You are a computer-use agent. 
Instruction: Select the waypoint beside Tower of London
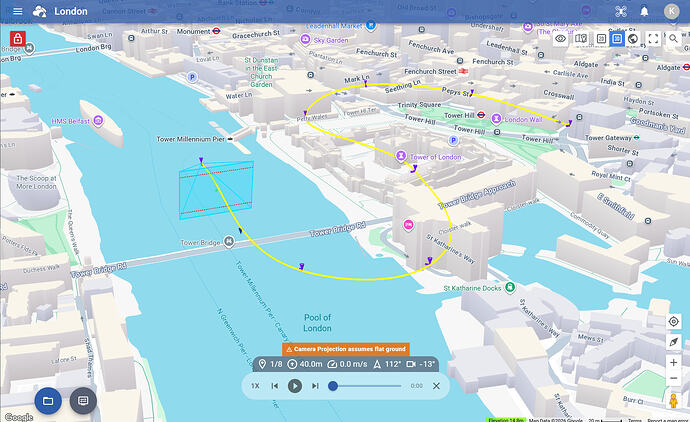(x=414, y=169)
